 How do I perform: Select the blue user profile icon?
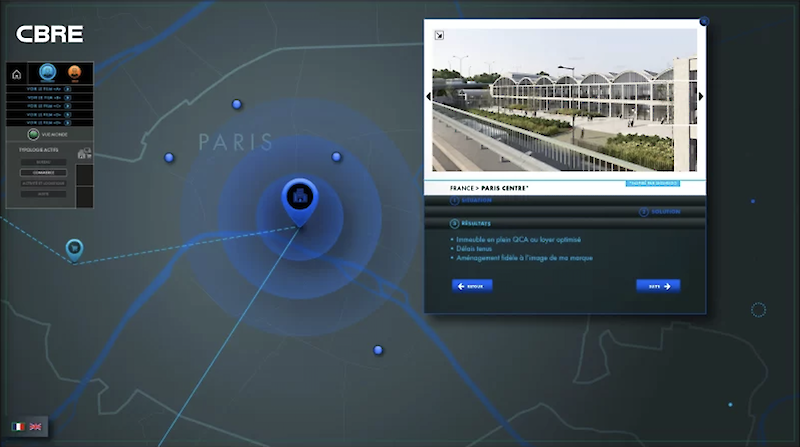(47, 73)
